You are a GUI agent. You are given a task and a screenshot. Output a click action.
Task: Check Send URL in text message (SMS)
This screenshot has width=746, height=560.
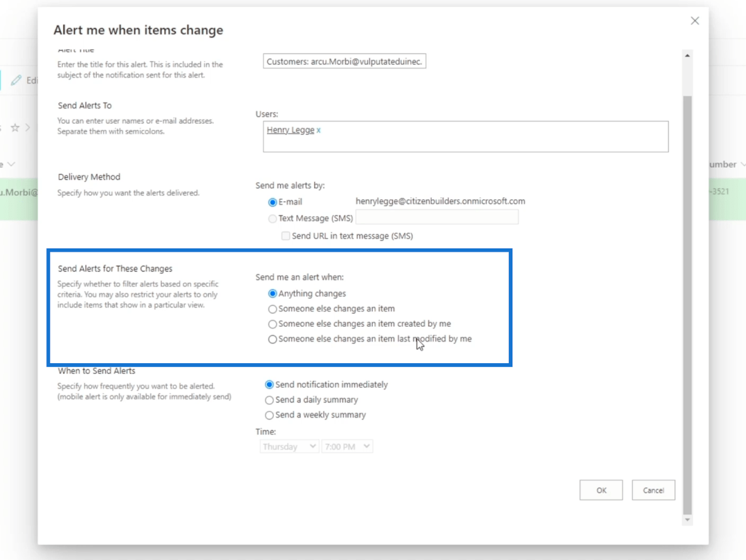click(x=285, y=236)
